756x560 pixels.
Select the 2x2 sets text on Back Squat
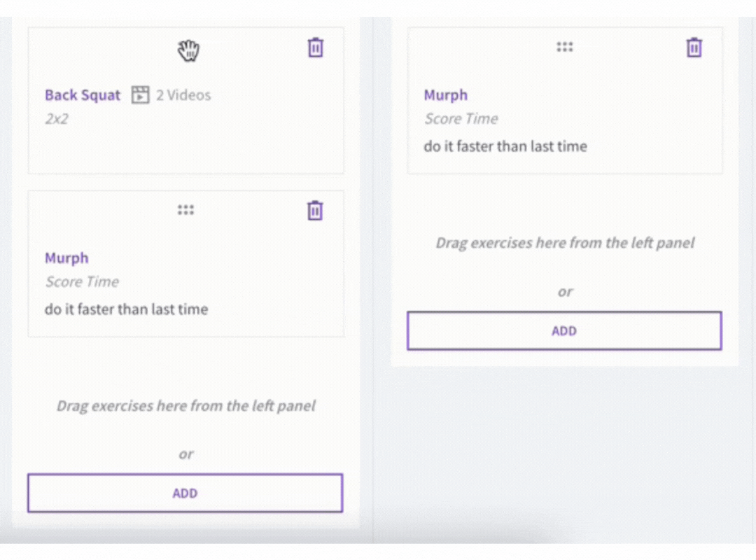coord(57,119)
